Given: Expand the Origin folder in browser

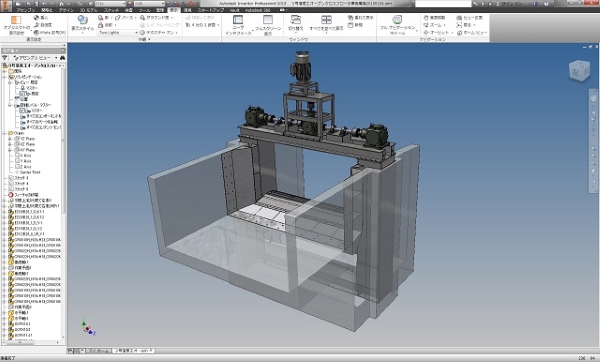Looking at the screenshot, I should click(5, 133).
